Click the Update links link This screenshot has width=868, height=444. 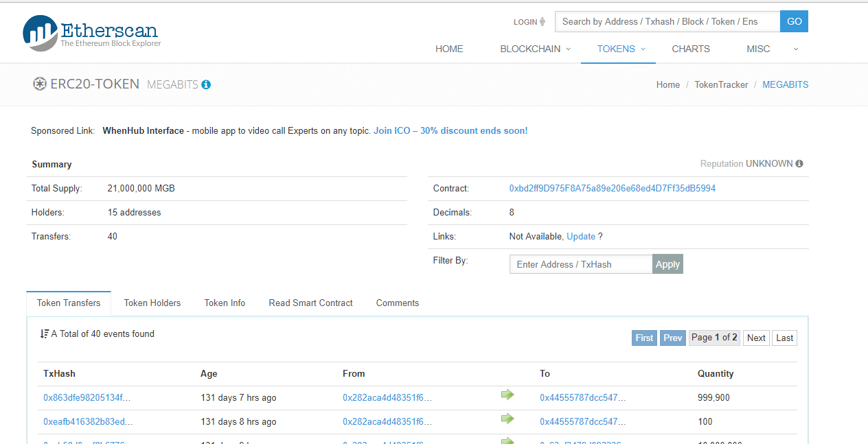click(x=581, y=236)
